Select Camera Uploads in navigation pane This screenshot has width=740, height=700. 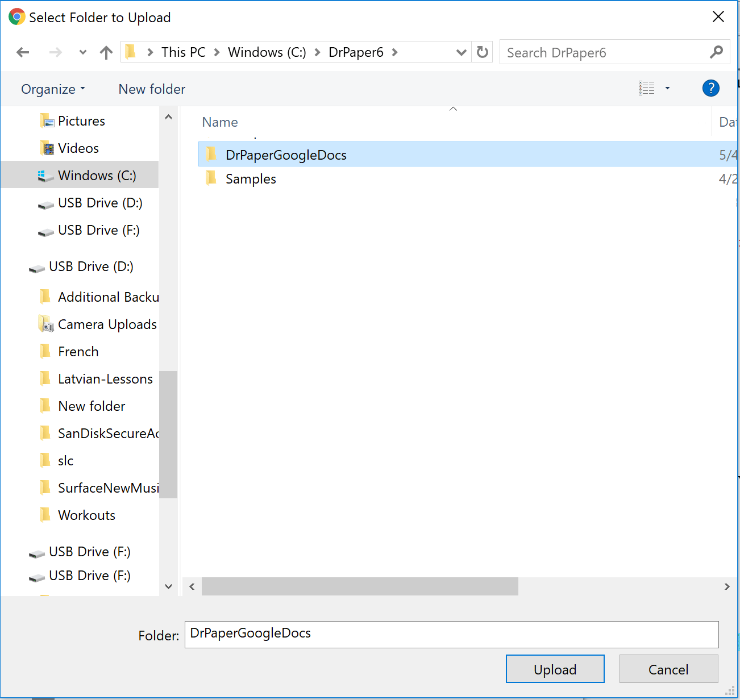pyautogui.click(x=107, y=324)
